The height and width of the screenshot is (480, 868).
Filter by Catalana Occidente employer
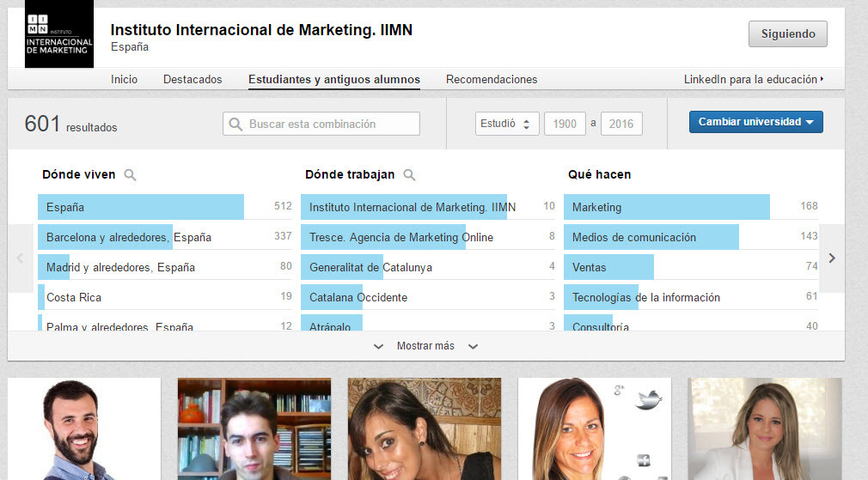tap(428, 297)
